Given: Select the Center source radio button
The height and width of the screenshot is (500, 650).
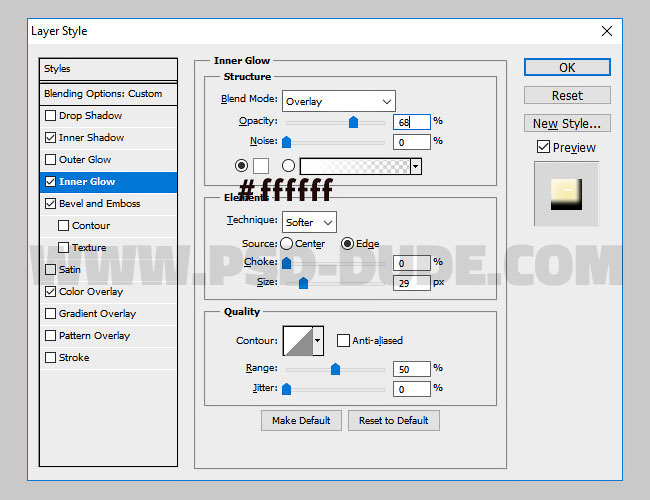Looking at the screenshot, I should [x=286, y=243].
